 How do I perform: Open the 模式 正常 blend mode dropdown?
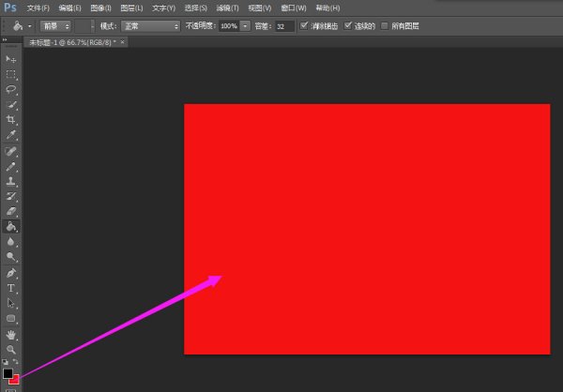[150, 26]
